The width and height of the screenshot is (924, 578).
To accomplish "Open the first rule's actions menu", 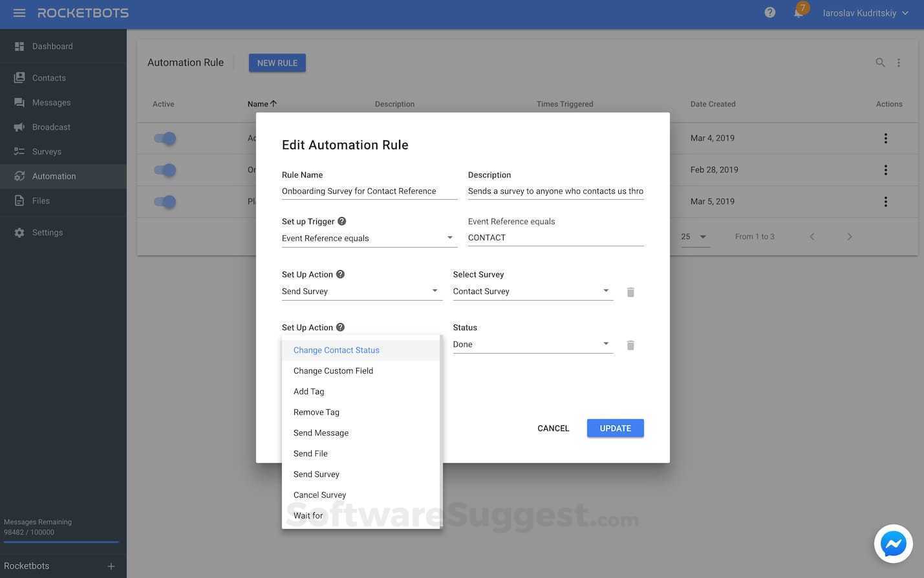I will [x=885, y=138].
